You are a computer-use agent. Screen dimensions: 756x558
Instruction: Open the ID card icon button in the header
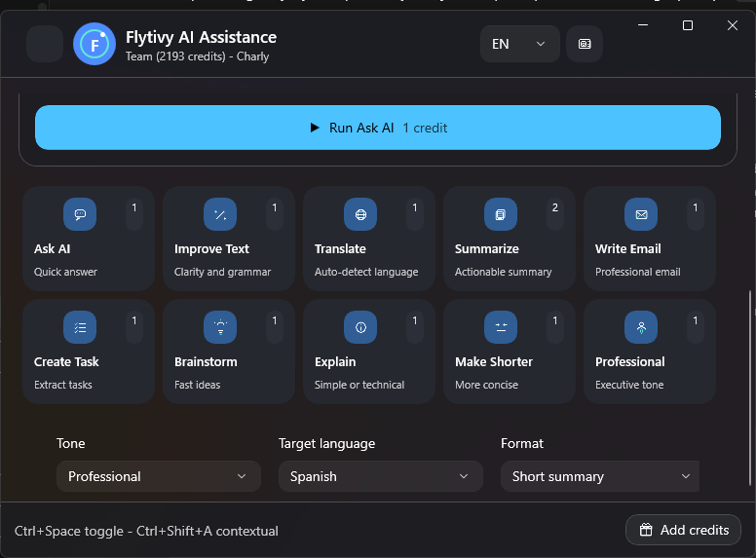(585, 44)
